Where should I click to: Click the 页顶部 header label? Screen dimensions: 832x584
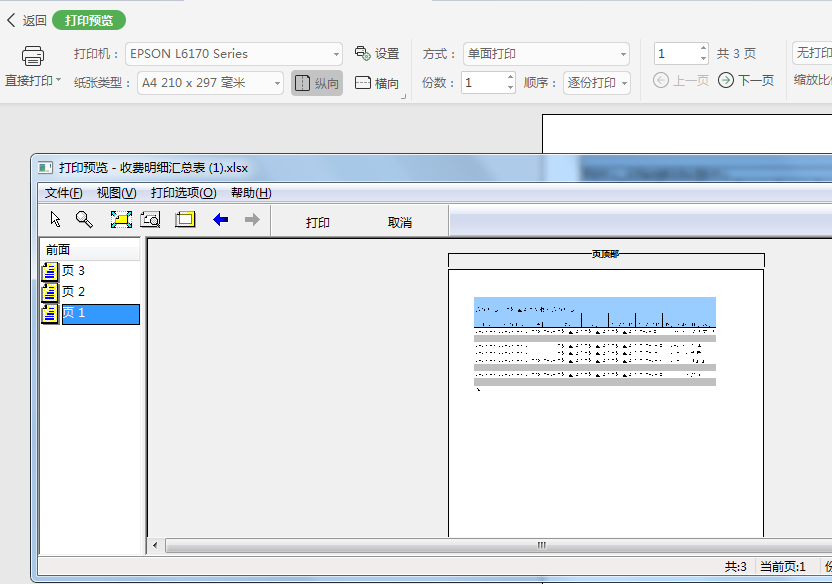(605, 254)
